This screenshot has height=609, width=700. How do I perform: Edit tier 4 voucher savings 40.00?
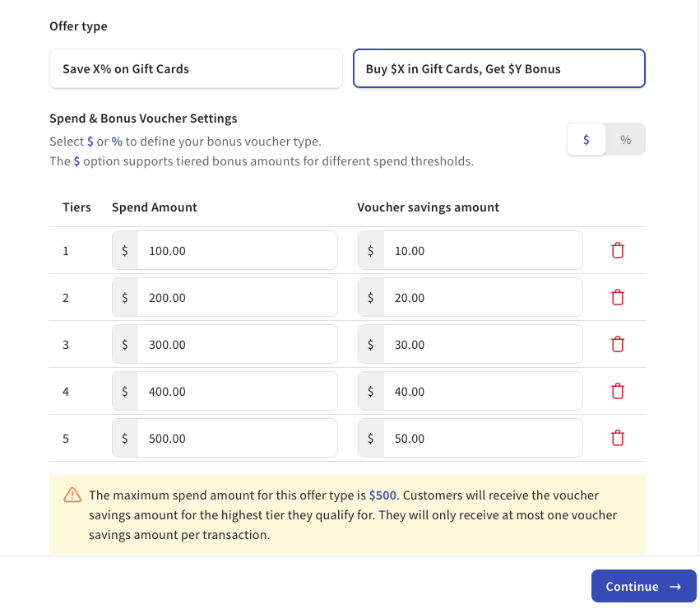[x=482, y=392]
